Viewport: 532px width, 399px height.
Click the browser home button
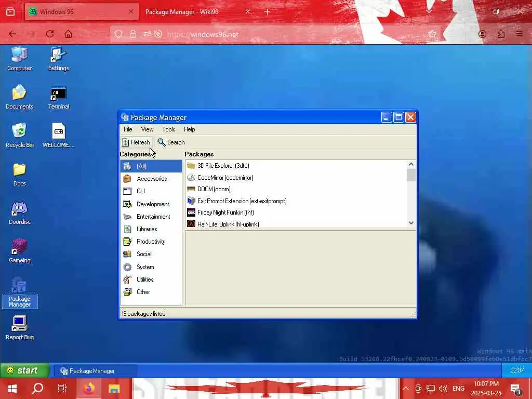coord(68,34)
